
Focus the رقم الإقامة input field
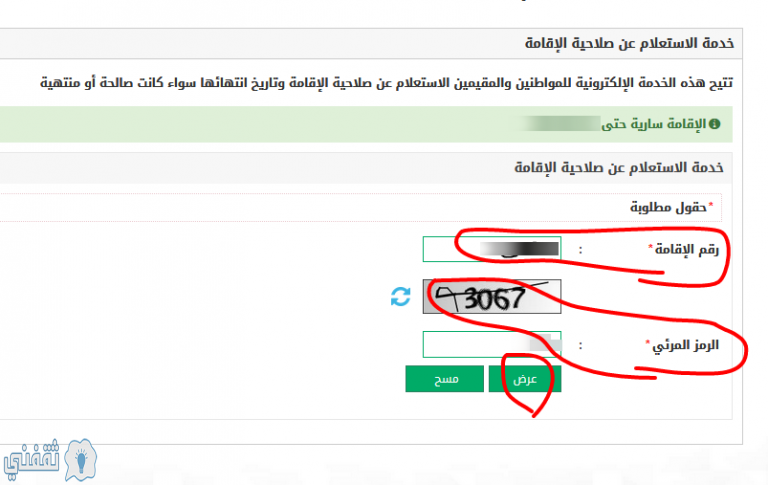[x=492, y=249]
